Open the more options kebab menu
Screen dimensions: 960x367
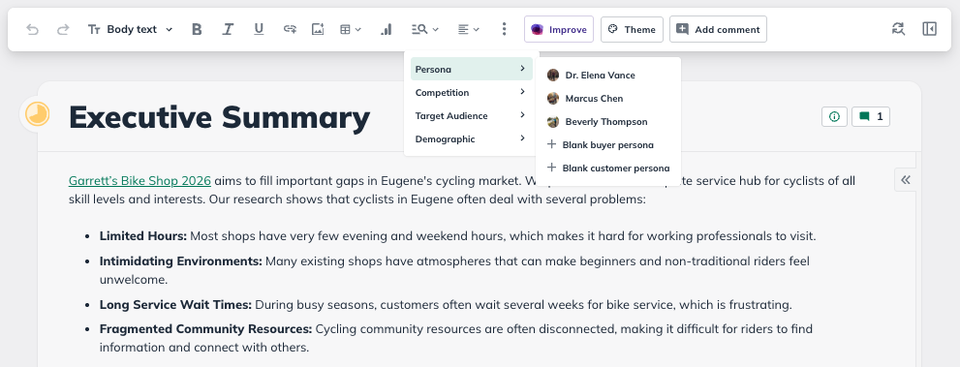(504, 29)
